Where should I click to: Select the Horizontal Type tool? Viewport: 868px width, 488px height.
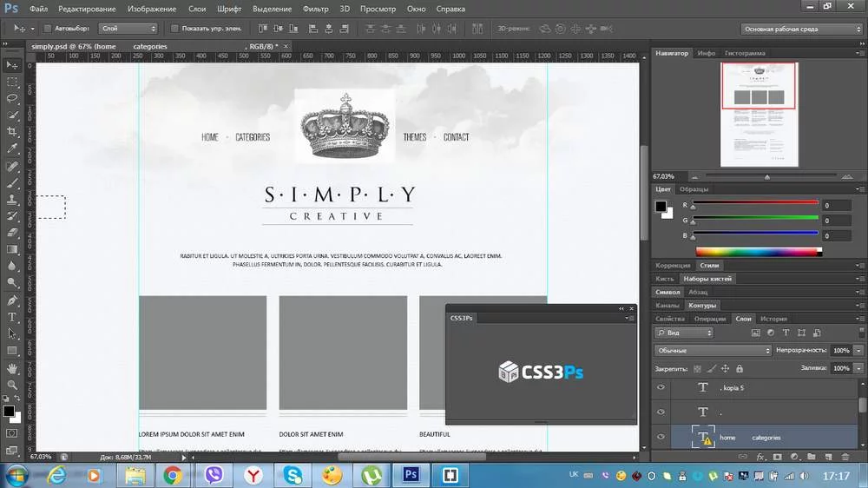[x=12, y=317]
